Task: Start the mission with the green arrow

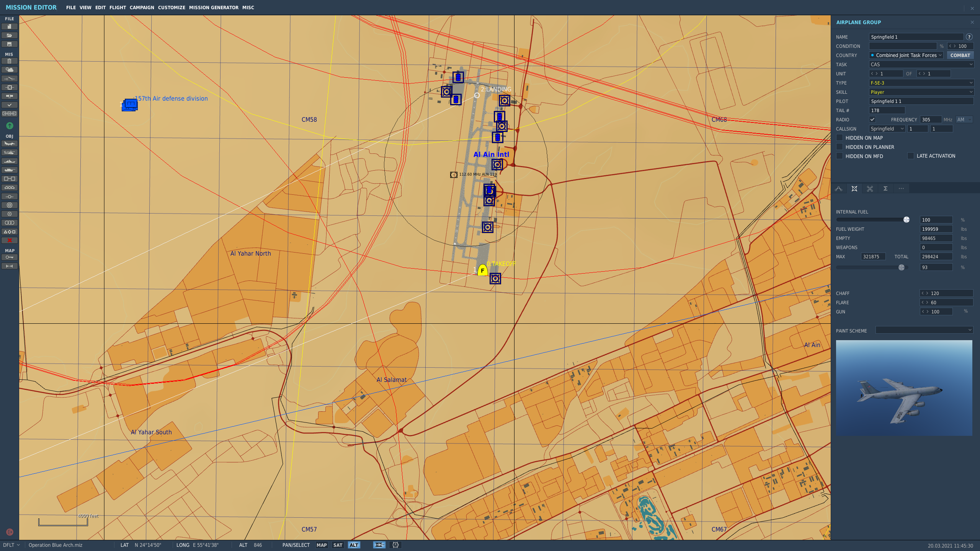Action: 10,126
